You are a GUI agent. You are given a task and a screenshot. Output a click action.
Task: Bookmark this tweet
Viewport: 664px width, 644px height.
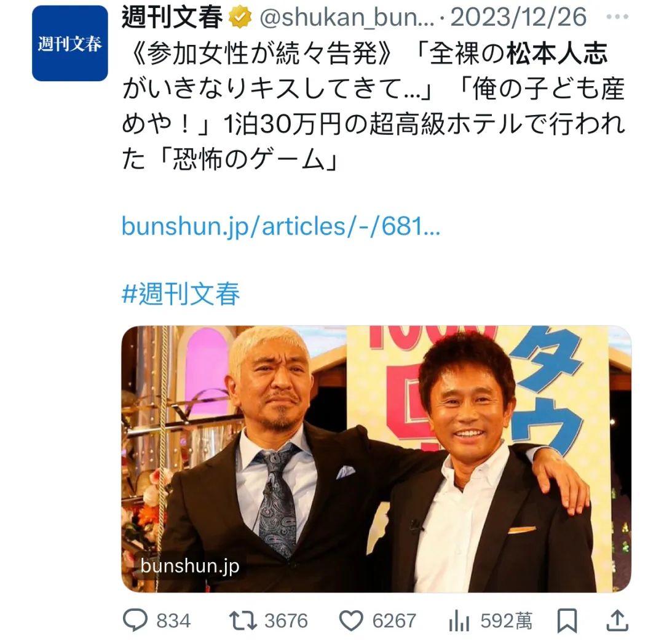567,621
